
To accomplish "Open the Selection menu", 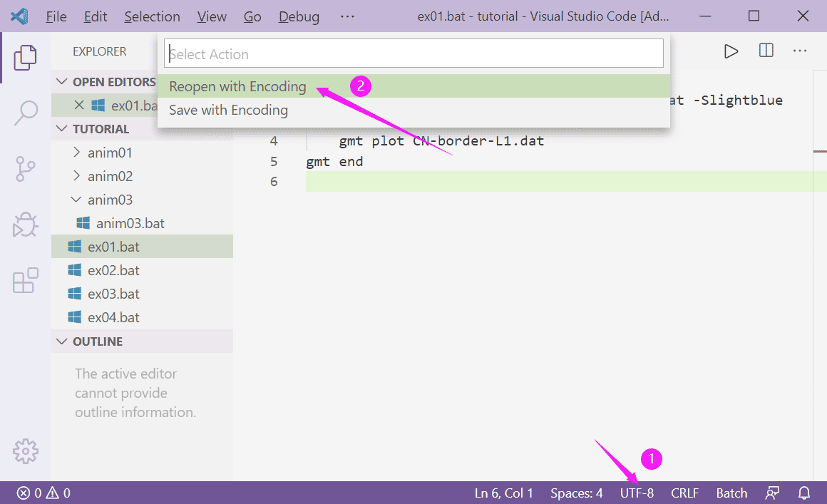I will (152, 16).
